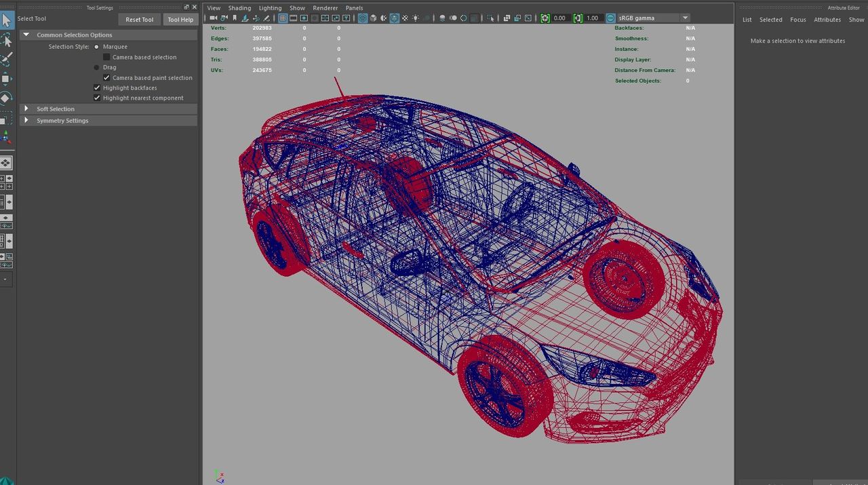Collapse Common Selection Options section

pos(26,35)
